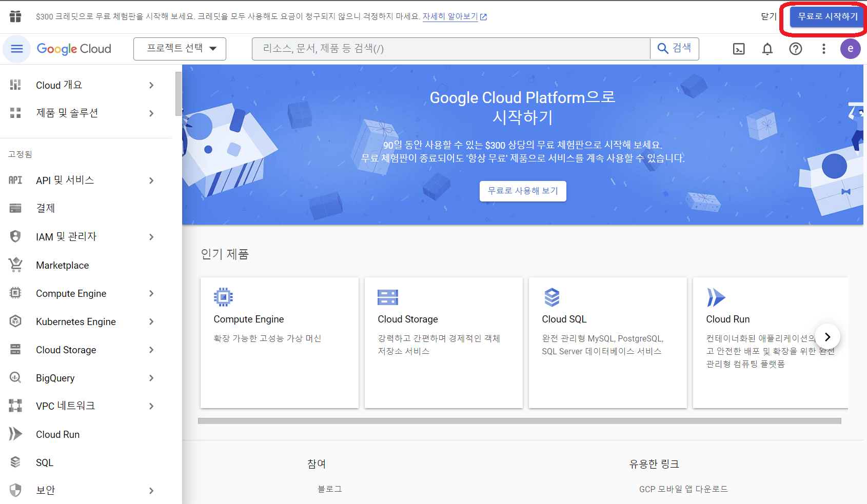Open GCP 모바일 앱 다운로드 link
The height and width of the screenshot is (504, 867).
coord(683,489)
